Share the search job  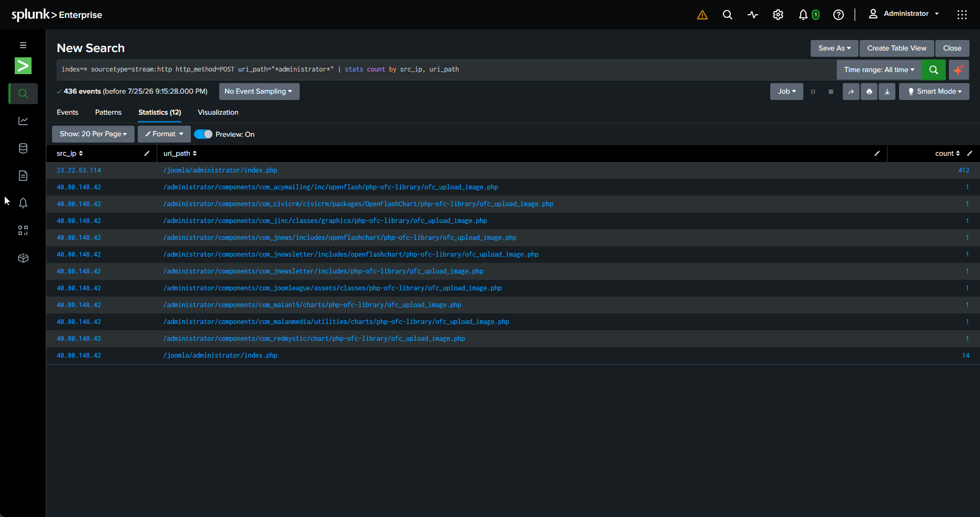pos(851,92)
